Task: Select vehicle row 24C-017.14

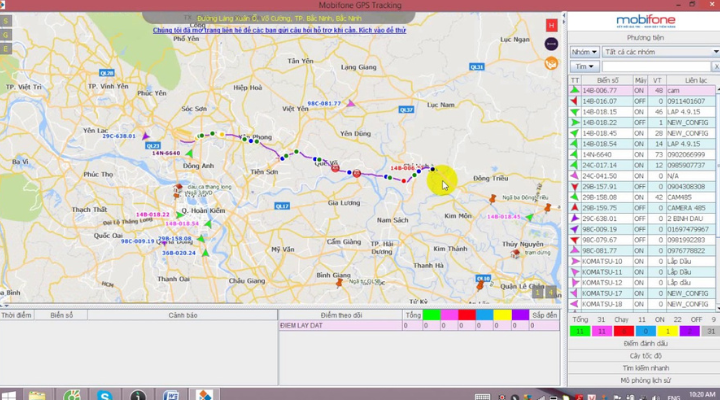Action: tap(642, 165)
